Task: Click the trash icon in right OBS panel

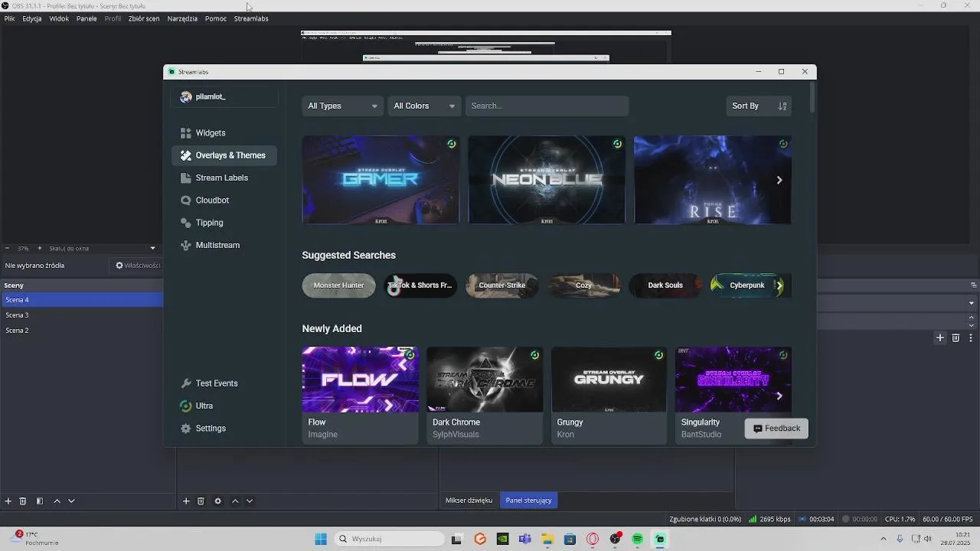Action: [955, 337]
